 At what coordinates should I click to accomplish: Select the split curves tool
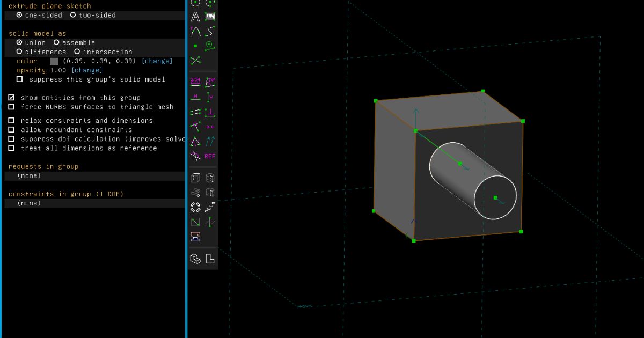tap(195, 61)
